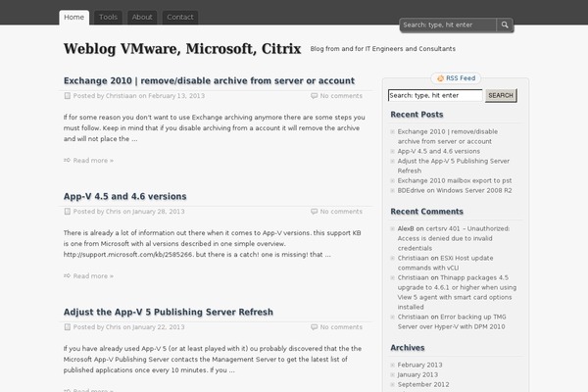
Task: Click tagline Blog from and for IT Engineers
Action: (383, 49)
